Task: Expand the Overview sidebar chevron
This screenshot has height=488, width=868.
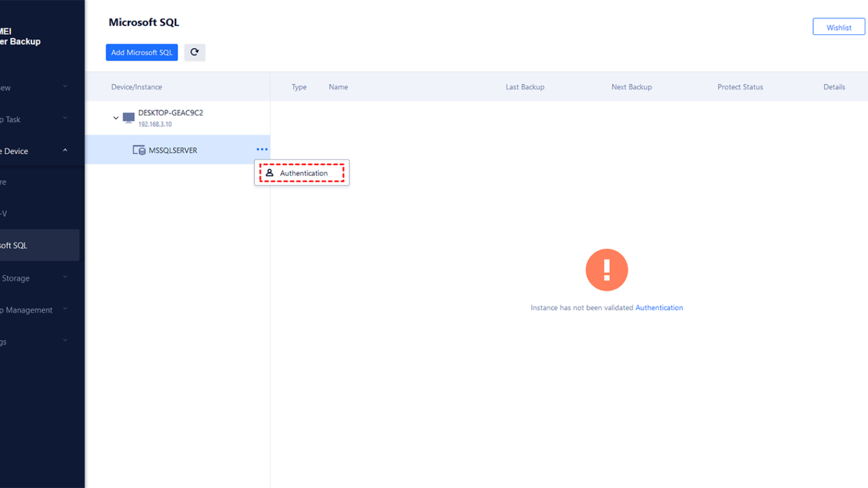Action: (x=65, y=86)
